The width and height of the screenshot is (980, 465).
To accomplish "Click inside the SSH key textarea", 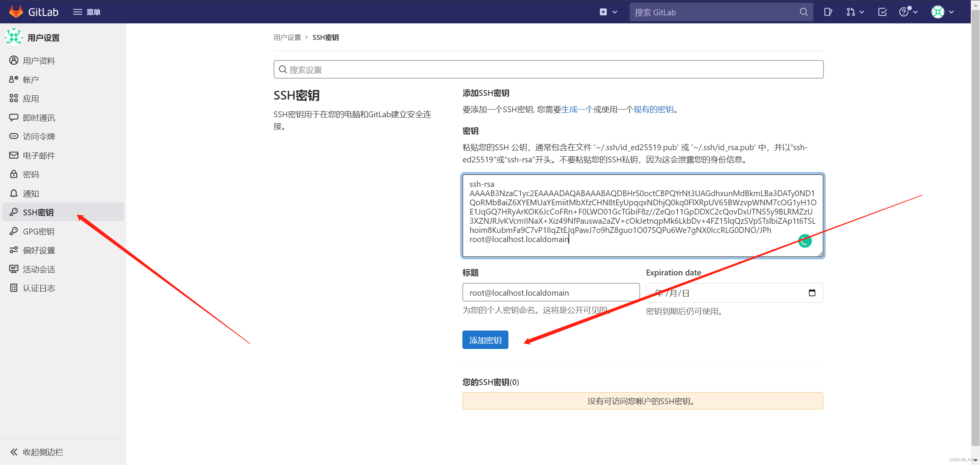I will coord(643,215).
